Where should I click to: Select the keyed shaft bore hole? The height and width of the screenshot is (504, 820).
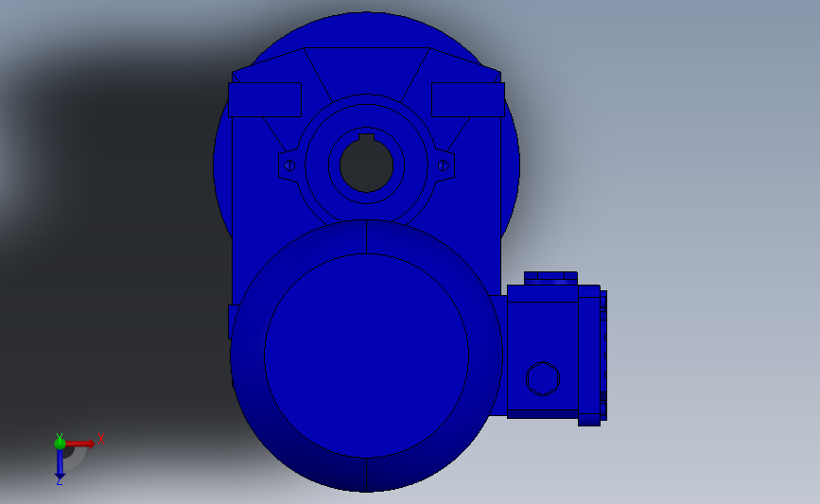click(367, 165)
